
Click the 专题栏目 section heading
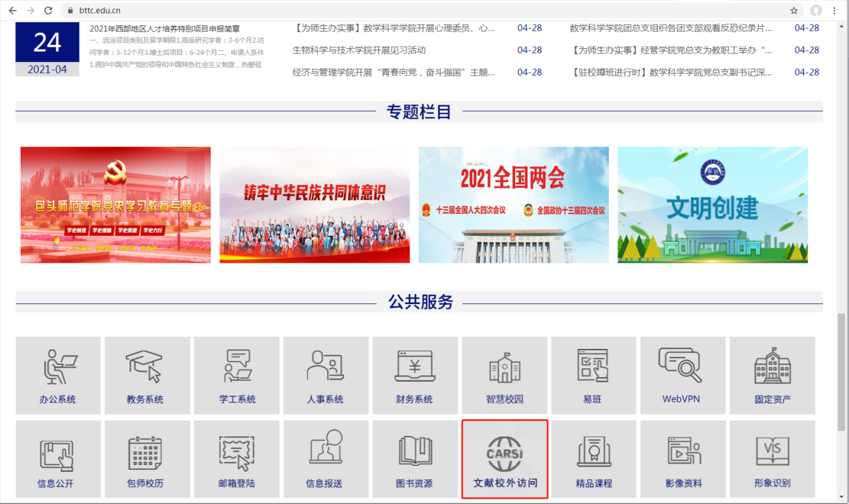point(419,112)
